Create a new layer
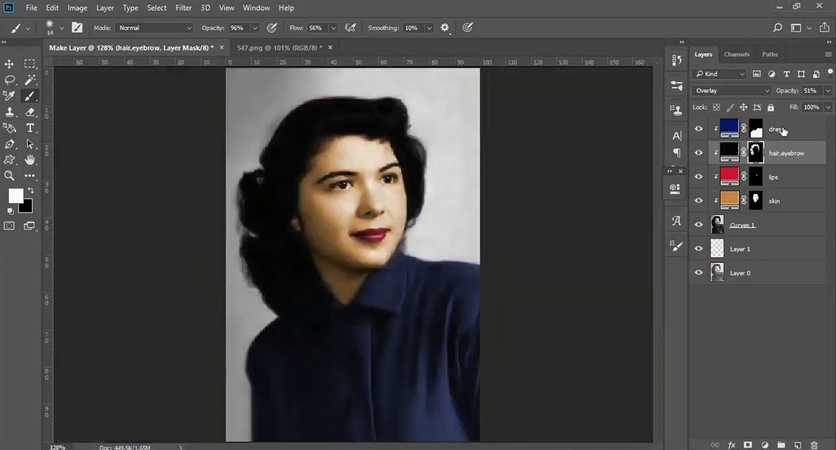Viewport: 836px width, 450px height. tap(798, 444)
